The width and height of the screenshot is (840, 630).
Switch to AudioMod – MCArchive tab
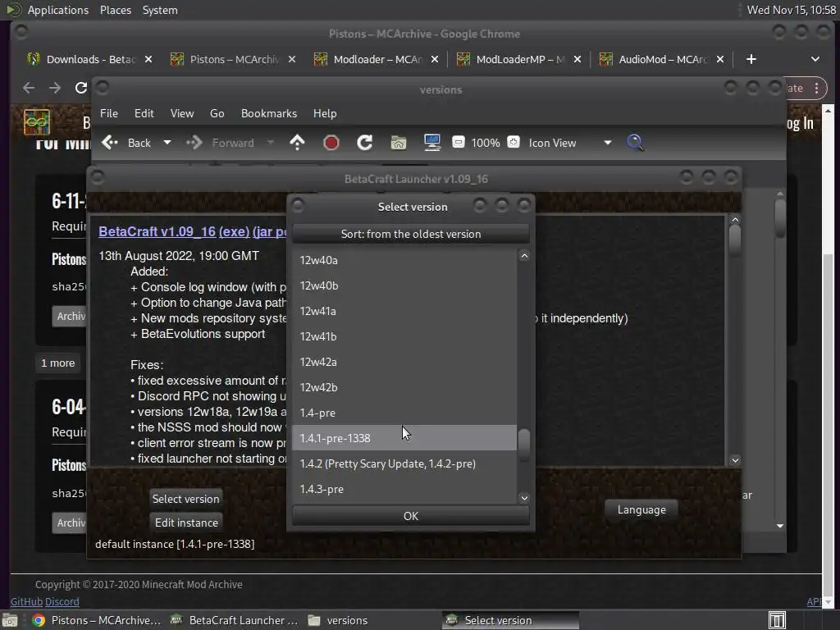click(x=662, y=59)
